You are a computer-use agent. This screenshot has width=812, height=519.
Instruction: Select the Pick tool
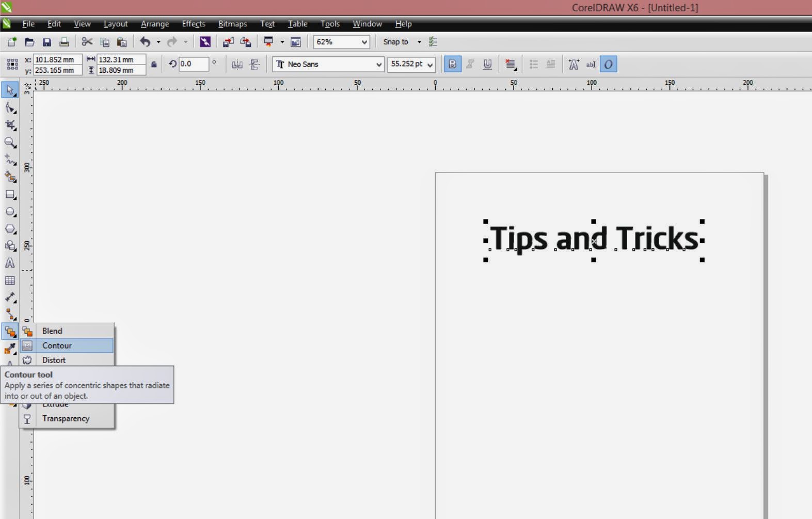(x=10, y=90)
